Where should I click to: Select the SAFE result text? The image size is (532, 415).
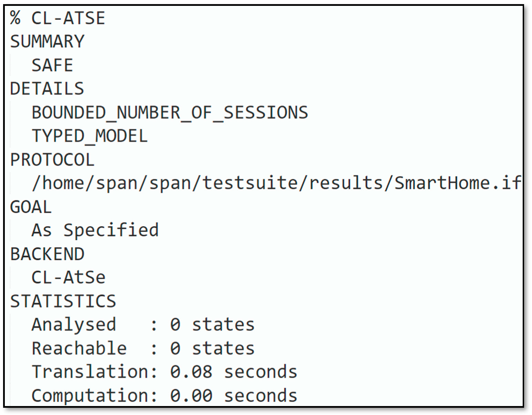point(52,65)
